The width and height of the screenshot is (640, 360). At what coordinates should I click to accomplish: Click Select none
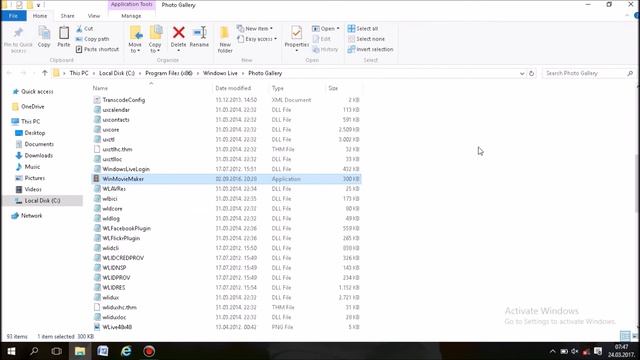(x=366, y=39)
